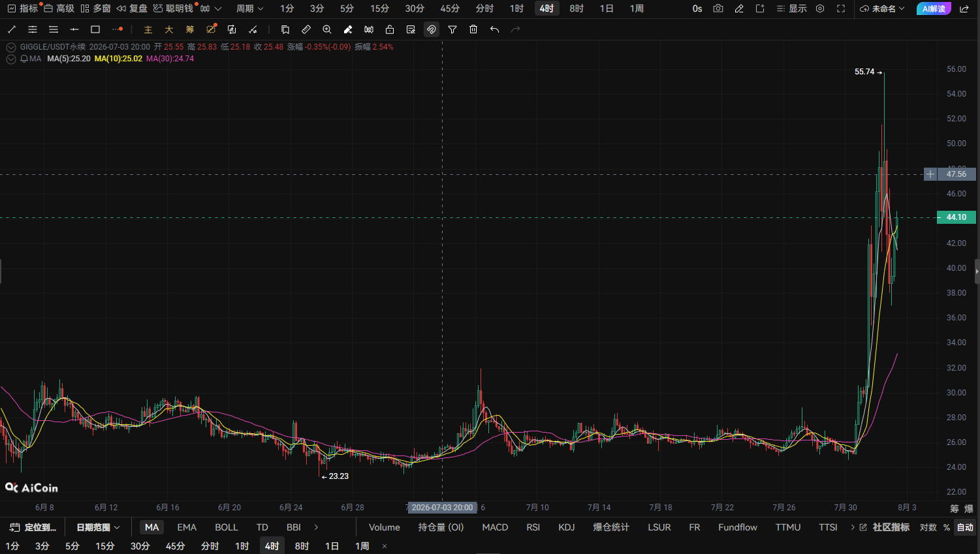This screenshot has height=554, width=980.
Task: Select the trend line drawing tool
Action: 12,29
